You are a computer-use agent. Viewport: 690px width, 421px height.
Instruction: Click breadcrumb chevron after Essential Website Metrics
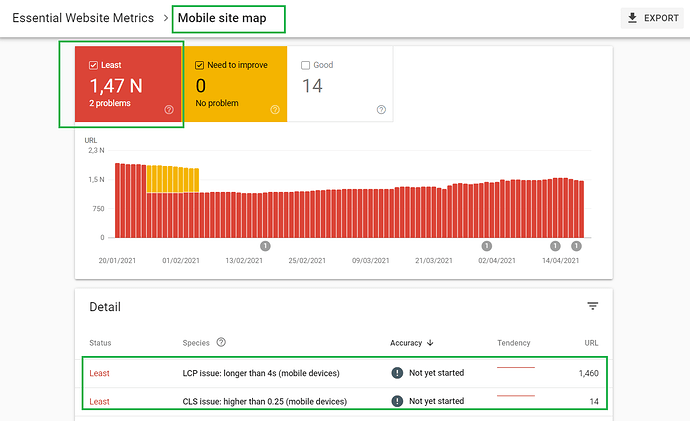(x=166, y=18)
